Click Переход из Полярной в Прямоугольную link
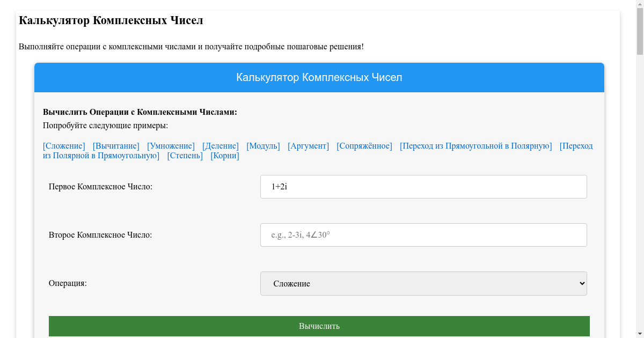The height and width of the screenshot is (338, 644). point(101,156)
